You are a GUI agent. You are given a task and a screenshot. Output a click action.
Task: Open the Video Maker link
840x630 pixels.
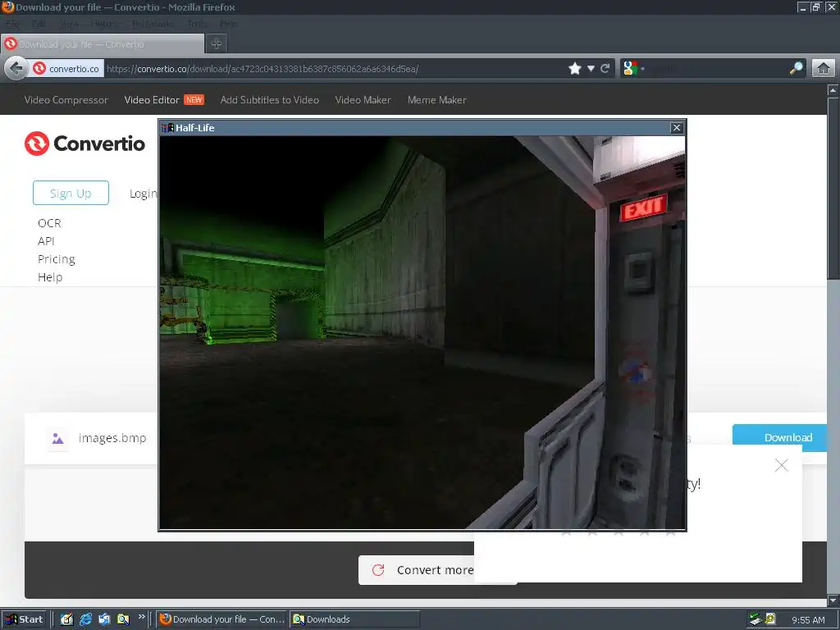pos(363,99)
